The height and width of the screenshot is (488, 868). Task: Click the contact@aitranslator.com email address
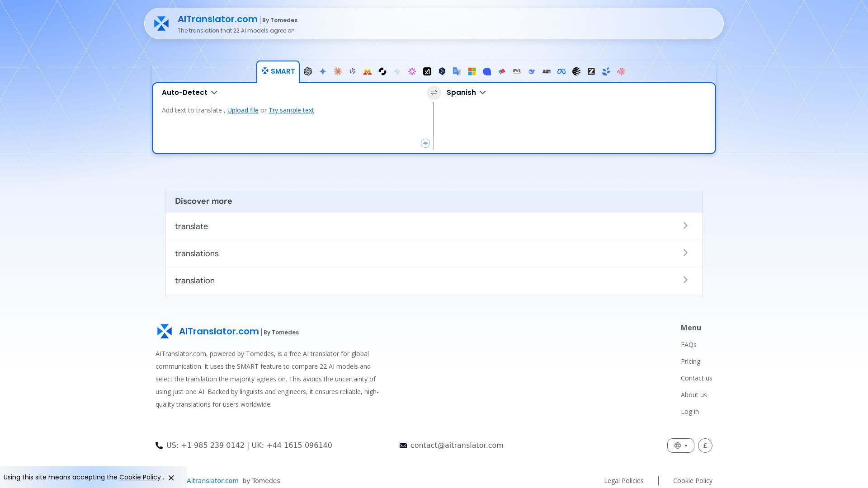pyautogui.click(x=457, y=446)
